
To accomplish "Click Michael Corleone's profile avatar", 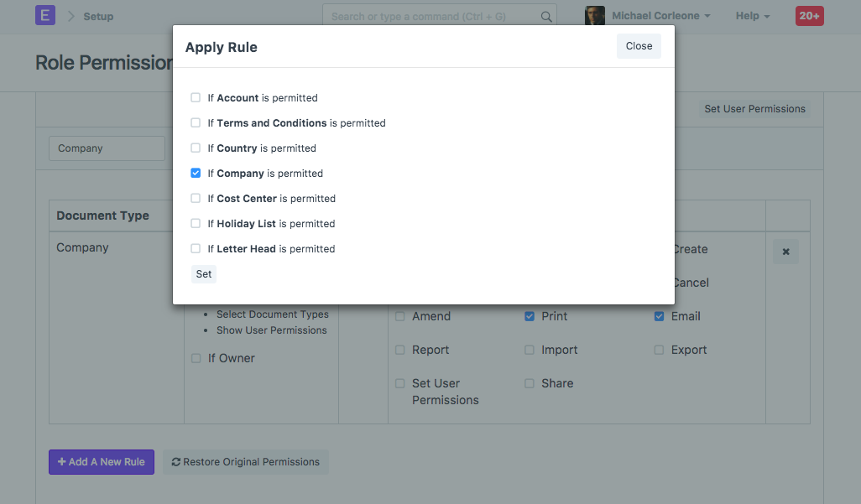I will coord(596,15).
